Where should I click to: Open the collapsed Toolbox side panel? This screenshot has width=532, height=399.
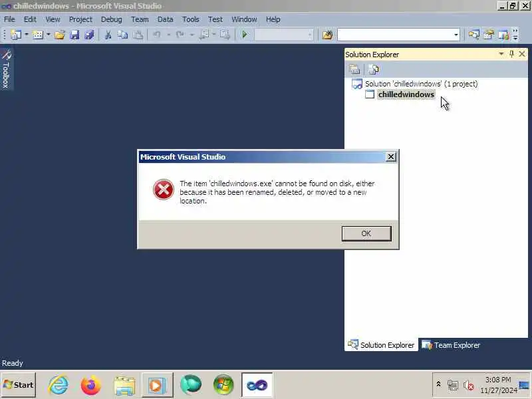[x=6, y=69]
